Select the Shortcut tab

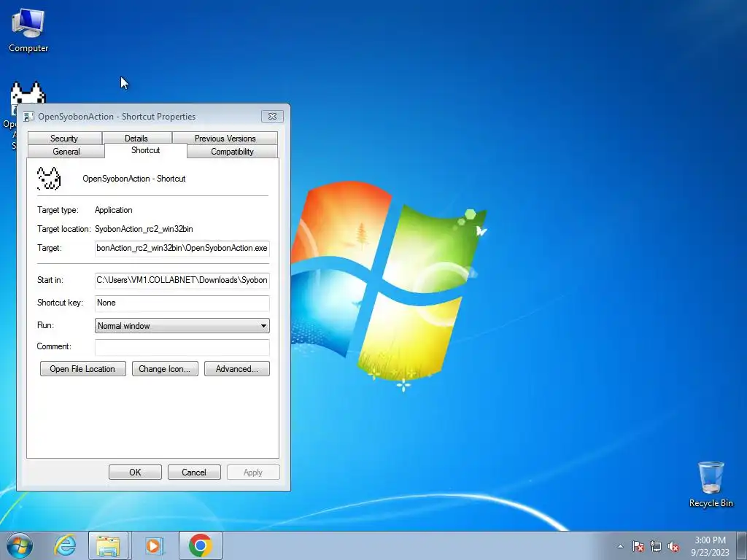tap(146, 150)
